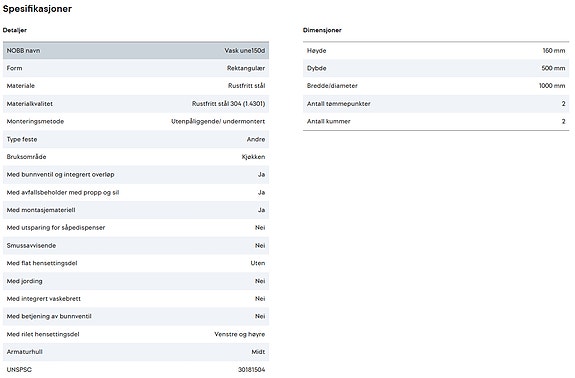Select Nei in Med jording row

tap(260, 281)
